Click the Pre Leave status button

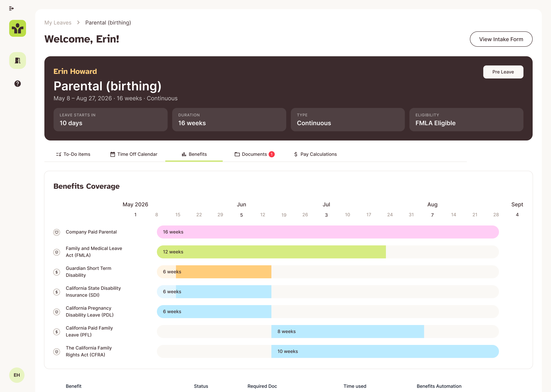point(503,72)
